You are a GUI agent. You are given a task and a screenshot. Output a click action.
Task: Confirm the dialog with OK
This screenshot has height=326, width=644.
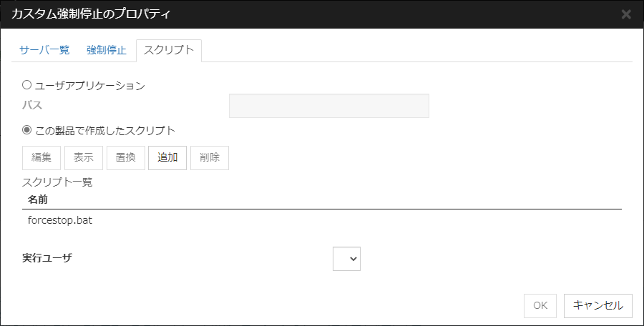pyautogui.click(x=540, y=305)
